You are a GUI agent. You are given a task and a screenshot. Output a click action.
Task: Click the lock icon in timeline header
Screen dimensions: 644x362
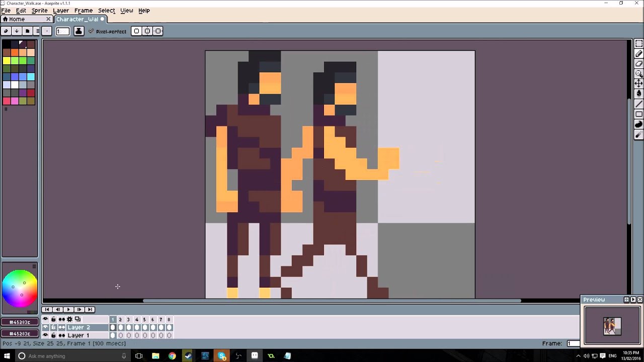(53, 319)
